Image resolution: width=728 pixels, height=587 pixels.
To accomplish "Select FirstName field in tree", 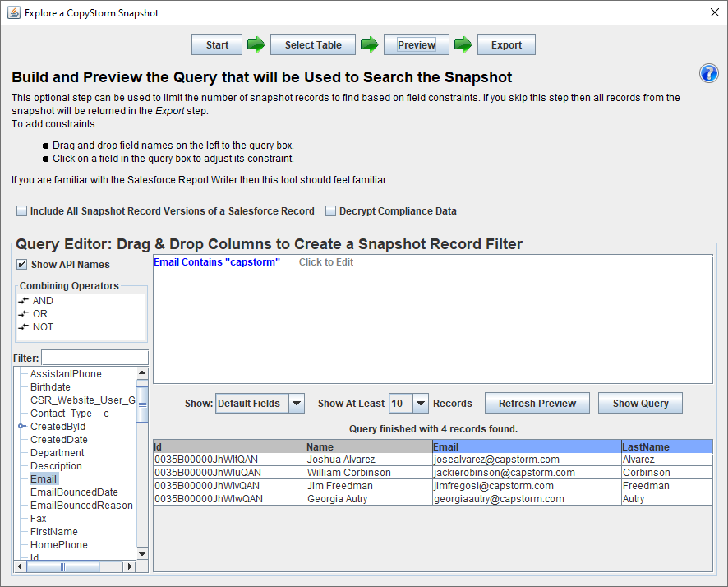I will pos(54,532).
